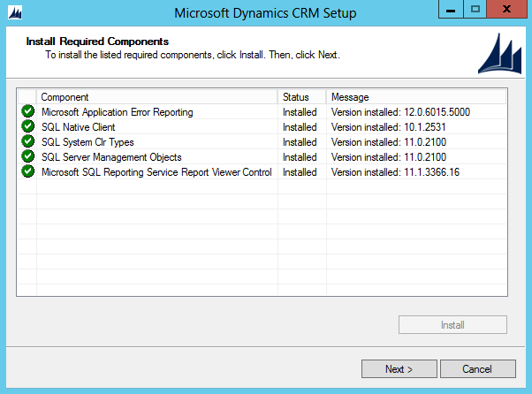Close the Microsoft Dynamics CRM Setup window

pyautogui.click(x=507, y=10)
